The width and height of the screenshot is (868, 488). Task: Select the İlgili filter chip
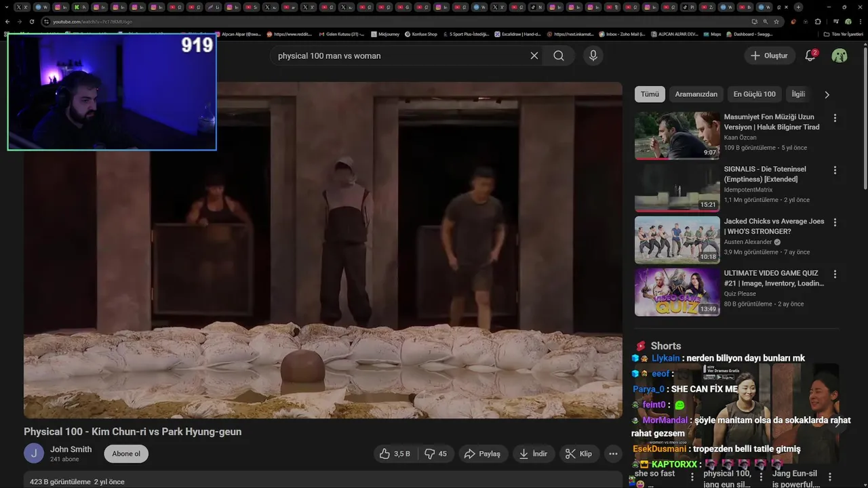click(x=798, y=94)
